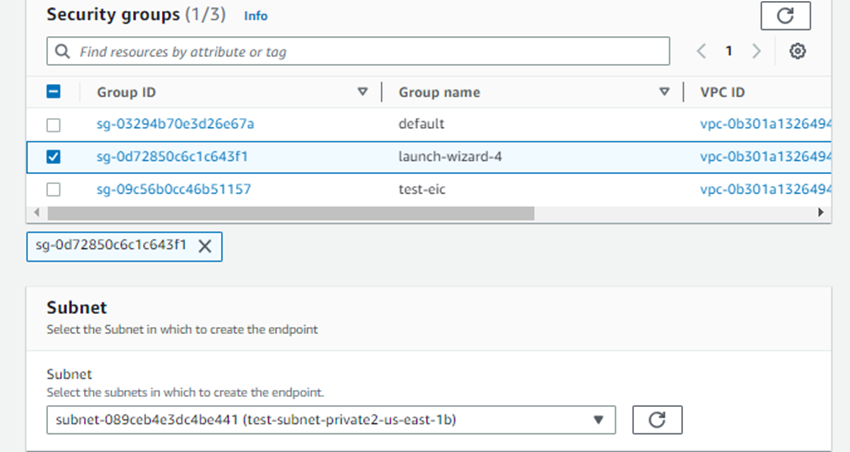
Task: Uncheck the launch-wizard-4 security group
Action: tap(53, 157)
